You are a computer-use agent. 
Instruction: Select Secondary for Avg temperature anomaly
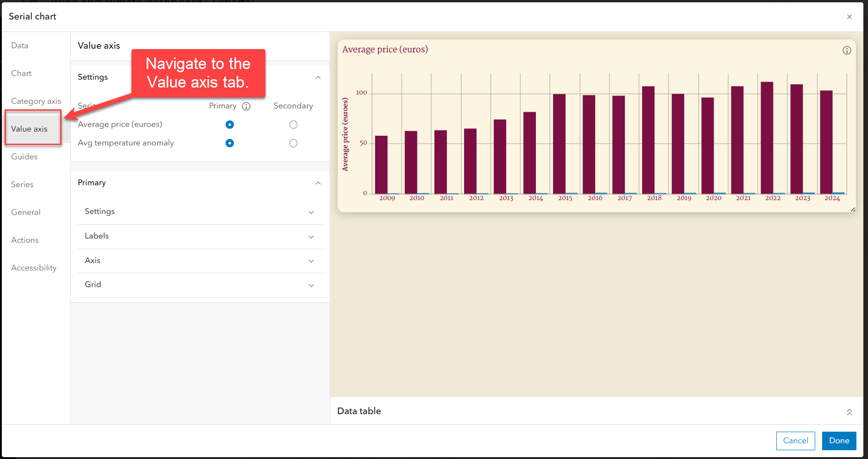[293, 143]
